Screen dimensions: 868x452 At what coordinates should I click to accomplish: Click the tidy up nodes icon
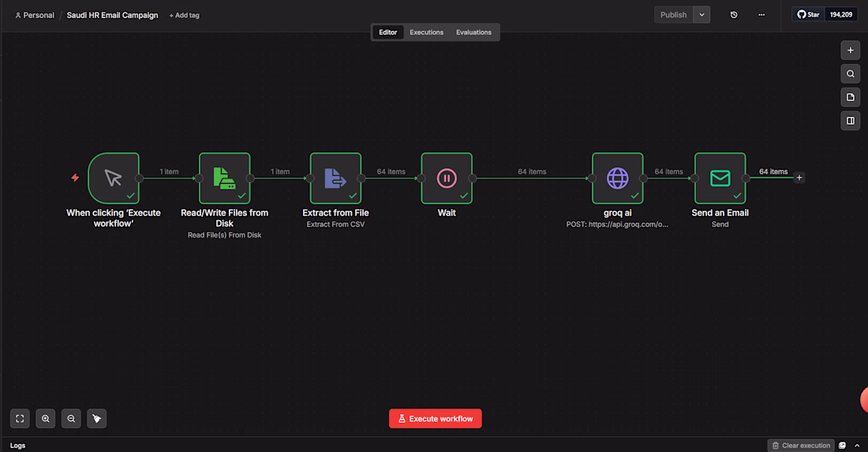pos(97,419)
